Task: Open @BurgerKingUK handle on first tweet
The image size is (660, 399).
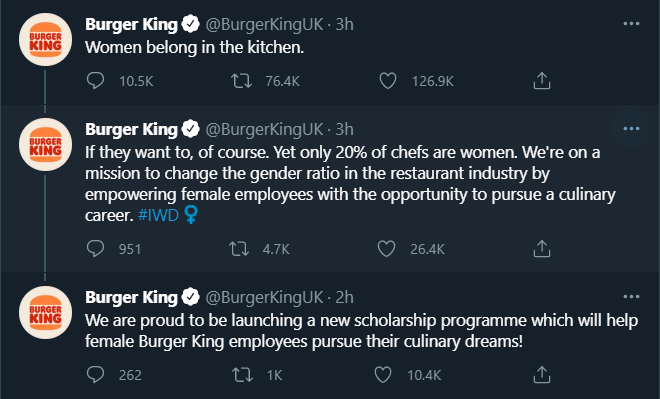Action: [x=264, y=24]
